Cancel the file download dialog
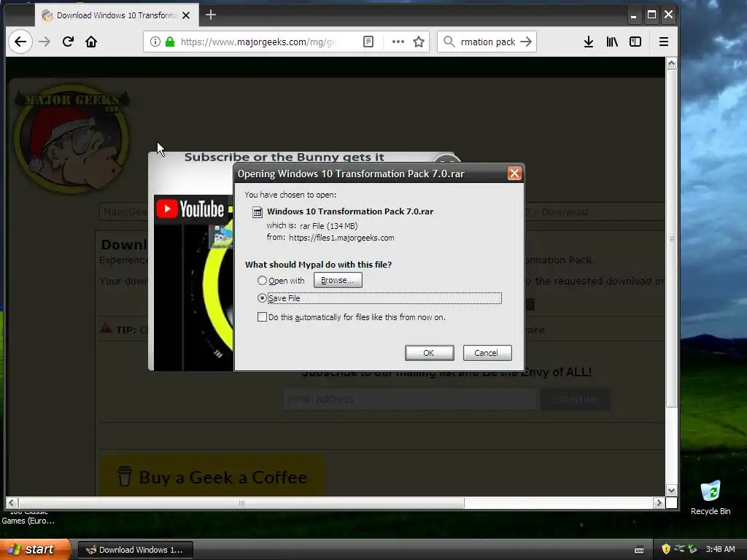 487,353
